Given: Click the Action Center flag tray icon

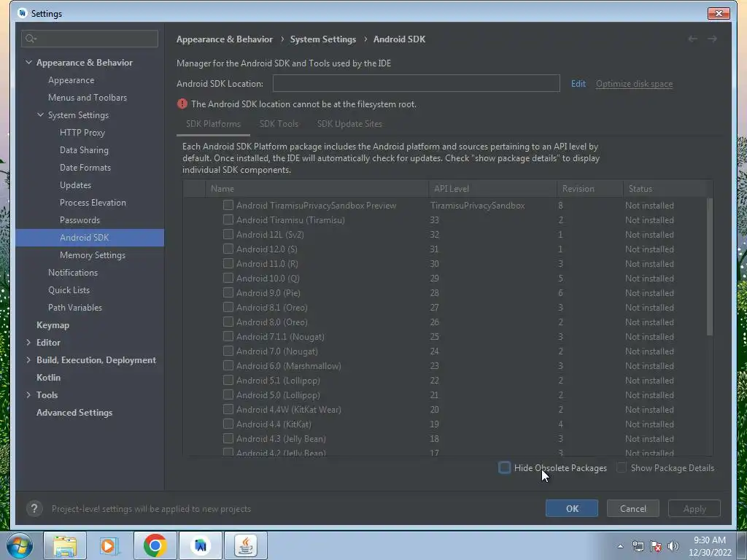Looking at the screenshot, I should (656, 546).
